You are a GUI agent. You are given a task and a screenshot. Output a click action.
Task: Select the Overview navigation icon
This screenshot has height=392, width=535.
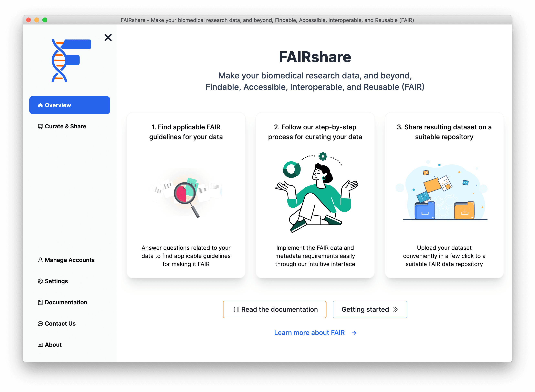(x=40, y=105)
